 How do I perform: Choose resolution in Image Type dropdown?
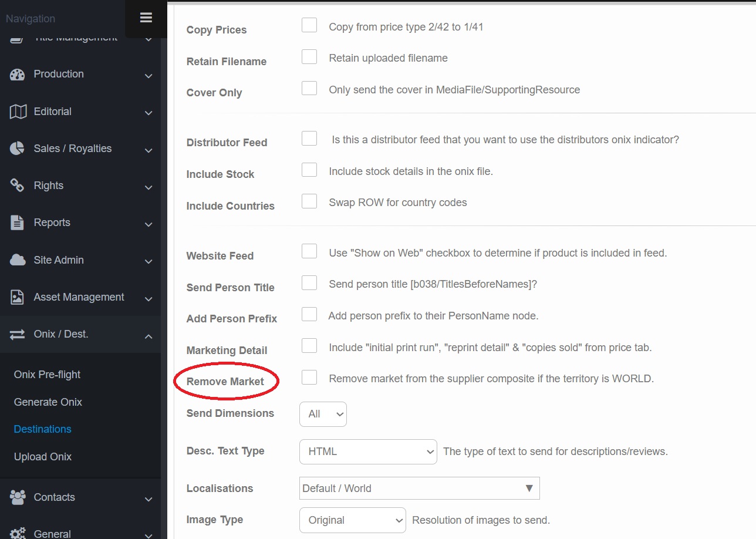352,520
